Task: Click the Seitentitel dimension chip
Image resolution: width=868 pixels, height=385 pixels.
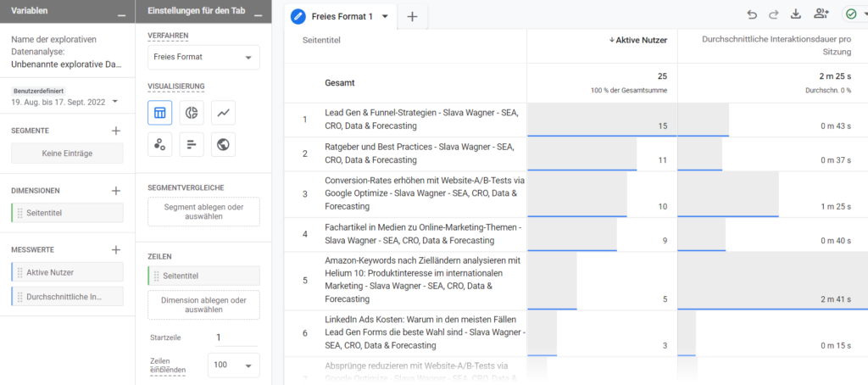Action: click(67, 213)
